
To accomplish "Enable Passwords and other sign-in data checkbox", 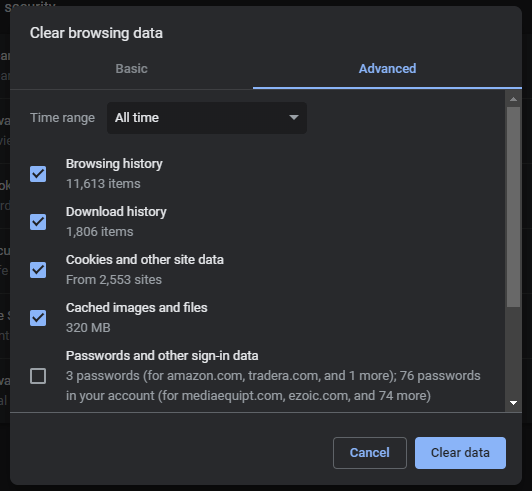I will 38,376.
